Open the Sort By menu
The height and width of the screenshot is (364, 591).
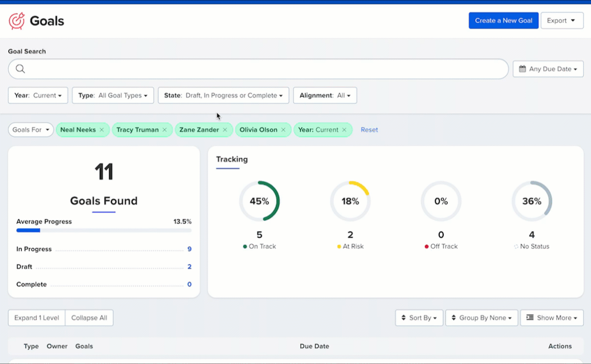coord(419,318)
